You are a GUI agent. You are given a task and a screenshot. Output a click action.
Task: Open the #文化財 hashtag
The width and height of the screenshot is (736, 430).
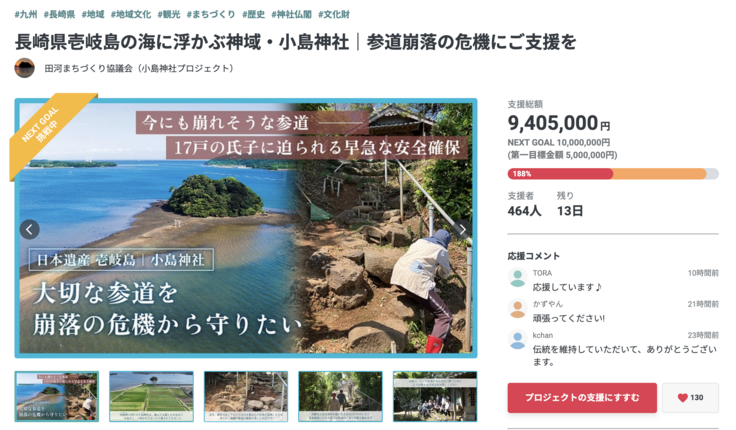coord(334,15)
